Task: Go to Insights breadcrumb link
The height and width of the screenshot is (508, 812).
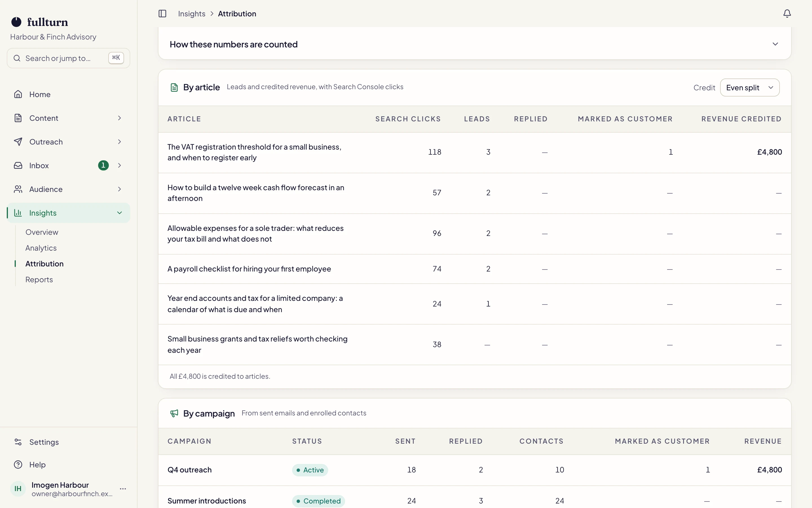Action: [x=192, y=14]
